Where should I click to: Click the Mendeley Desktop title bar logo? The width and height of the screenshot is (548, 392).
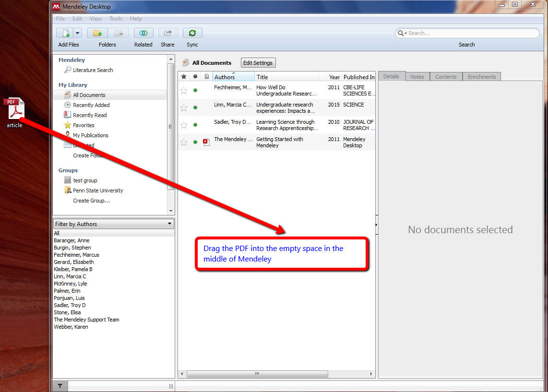(x=56, y=7)
